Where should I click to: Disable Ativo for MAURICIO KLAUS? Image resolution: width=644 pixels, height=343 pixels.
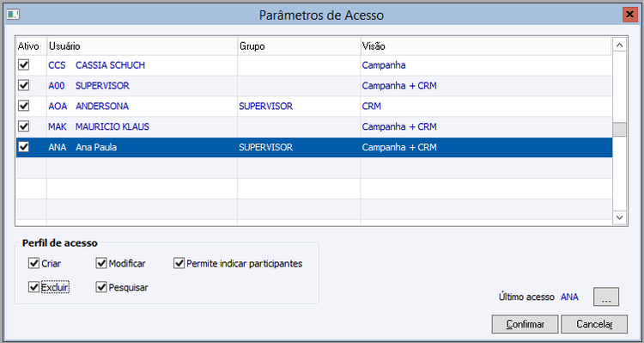pos(24,126)
